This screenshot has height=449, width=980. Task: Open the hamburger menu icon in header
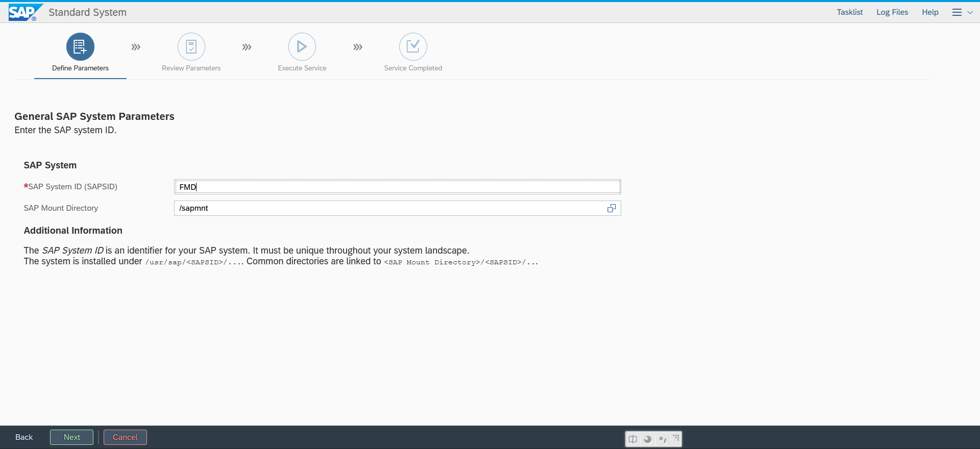pyautogui.click(x=957, y=12)
